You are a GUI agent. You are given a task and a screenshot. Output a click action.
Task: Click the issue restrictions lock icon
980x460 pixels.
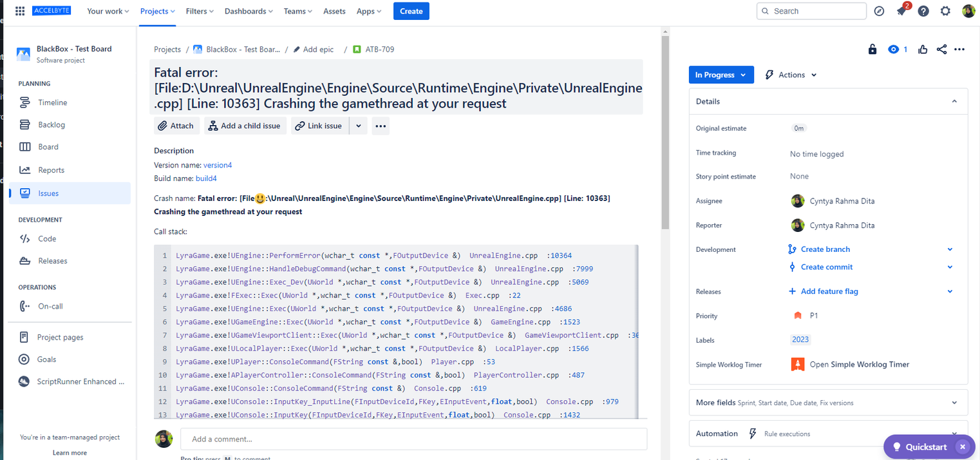click(872, 50)
